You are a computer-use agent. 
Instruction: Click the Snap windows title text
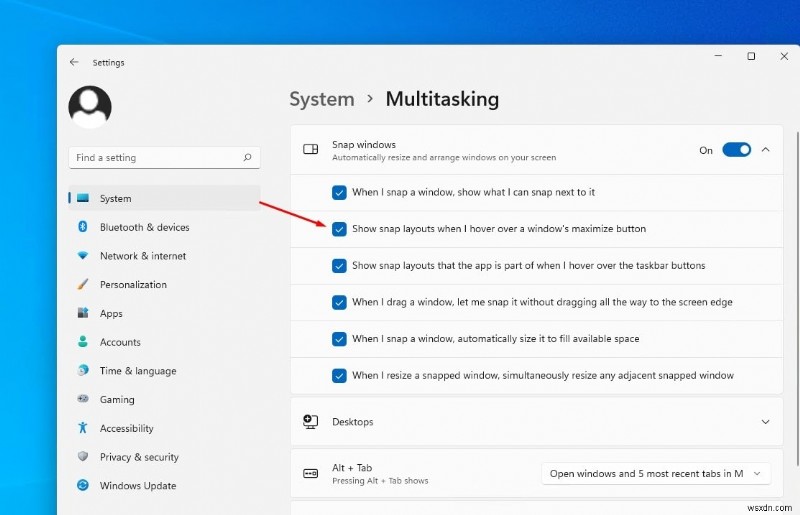[364, 144]
